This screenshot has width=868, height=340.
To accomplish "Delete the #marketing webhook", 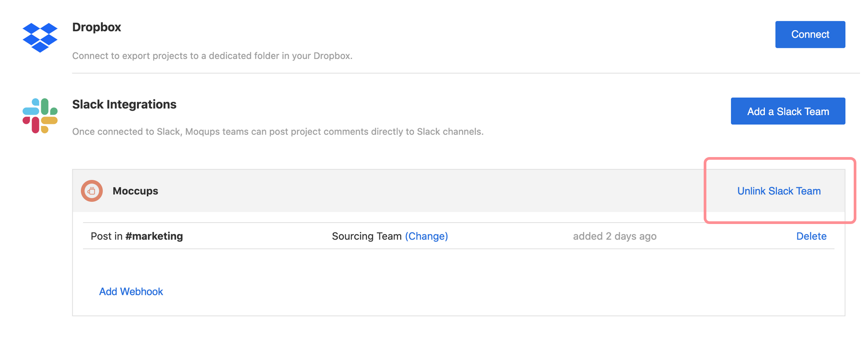I will pyautogui.click(x=811, y=236).
